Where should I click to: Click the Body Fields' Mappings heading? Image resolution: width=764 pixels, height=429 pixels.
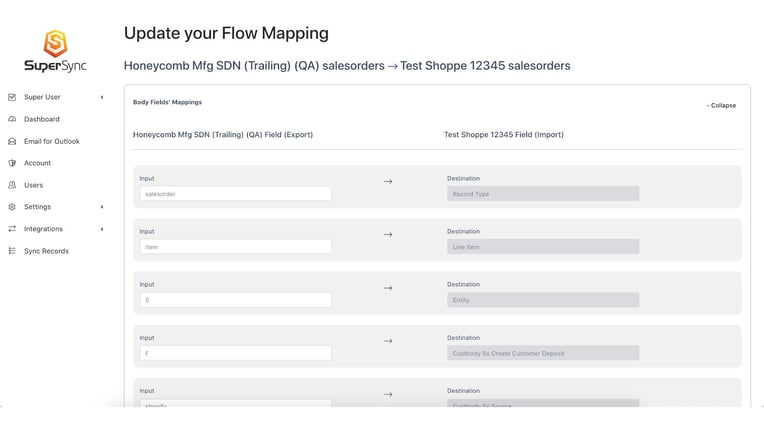(x=167, y=102)
